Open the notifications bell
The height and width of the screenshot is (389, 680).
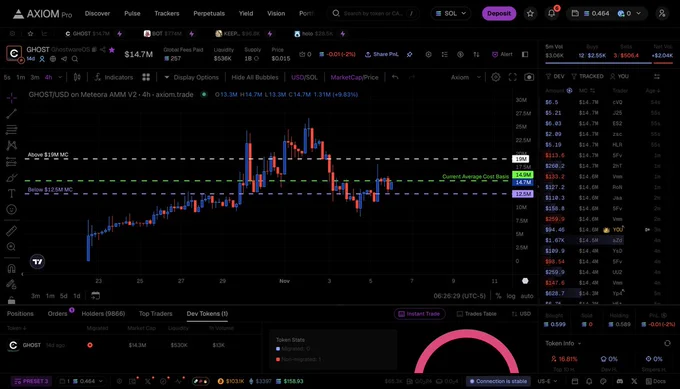[552, 13]
